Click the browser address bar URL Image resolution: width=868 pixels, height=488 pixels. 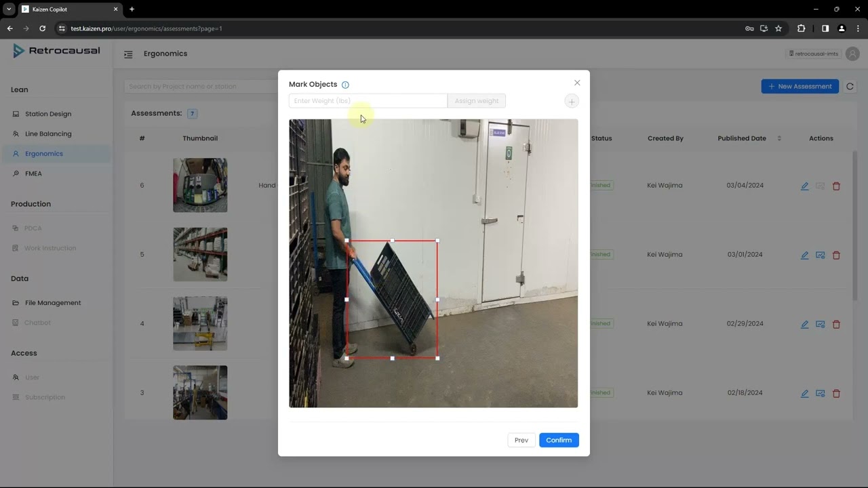[x=146, y=28]
